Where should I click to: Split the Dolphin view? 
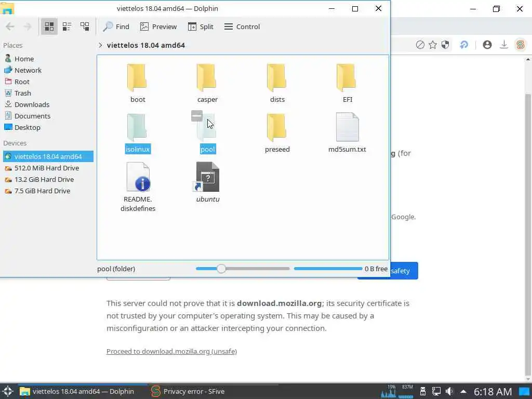(201, 26)
